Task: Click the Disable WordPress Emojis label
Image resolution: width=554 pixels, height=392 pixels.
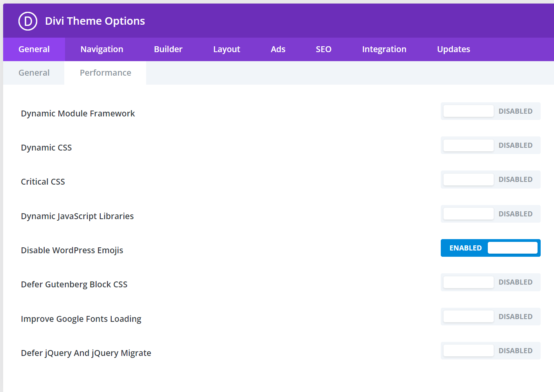Action: click(x=72, y=250)
